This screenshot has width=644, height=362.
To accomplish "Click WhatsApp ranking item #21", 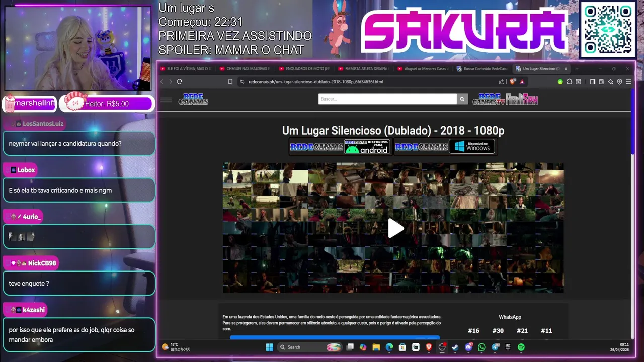I will click(x=522, y=331).
